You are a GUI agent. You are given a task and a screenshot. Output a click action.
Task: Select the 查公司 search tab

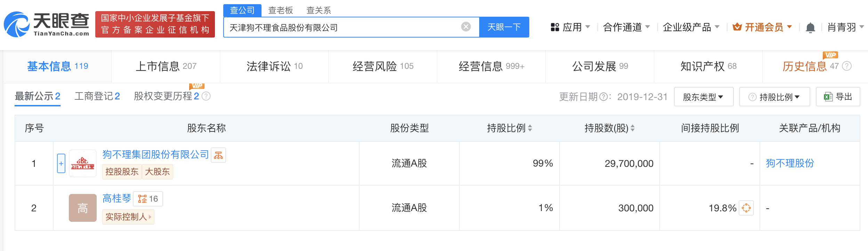242,10
